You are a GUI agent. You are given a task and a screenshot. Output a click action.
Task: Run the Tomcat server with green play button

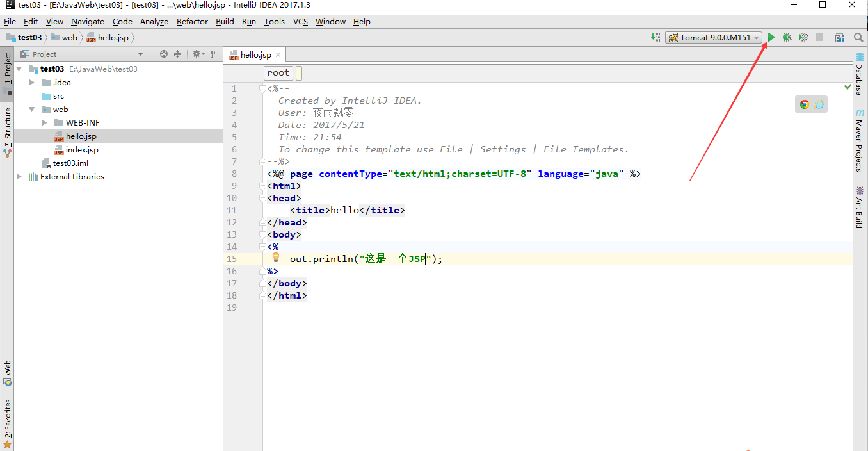pos(771,38)
